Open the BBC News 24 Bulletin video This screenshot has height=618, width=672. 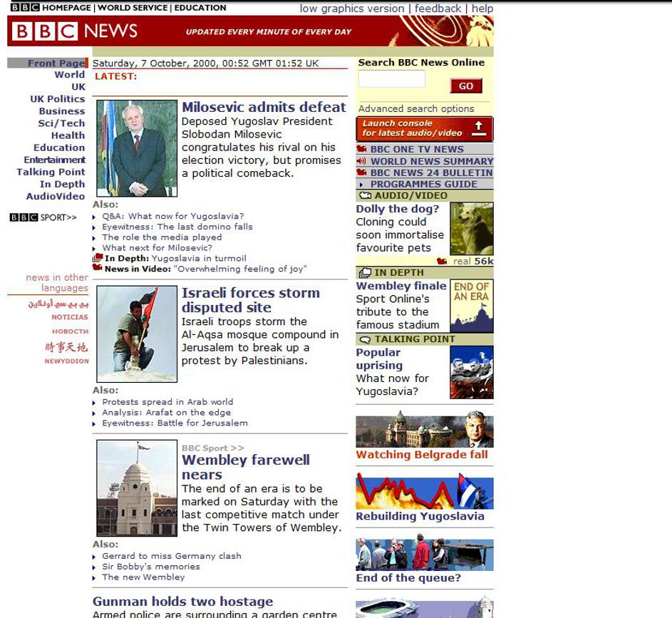click(x=430, y=172)
